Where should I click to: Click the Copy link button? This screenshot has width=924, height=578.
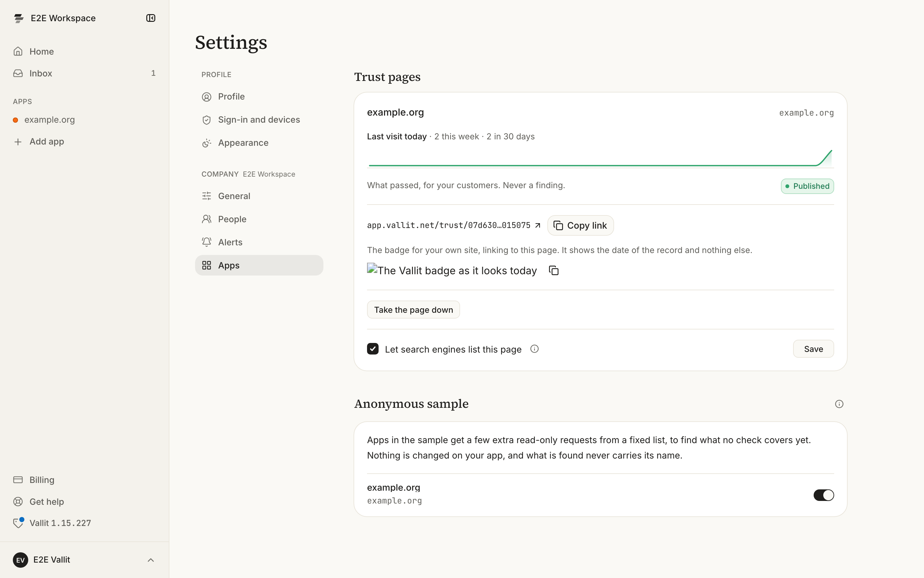coord(580,225)
